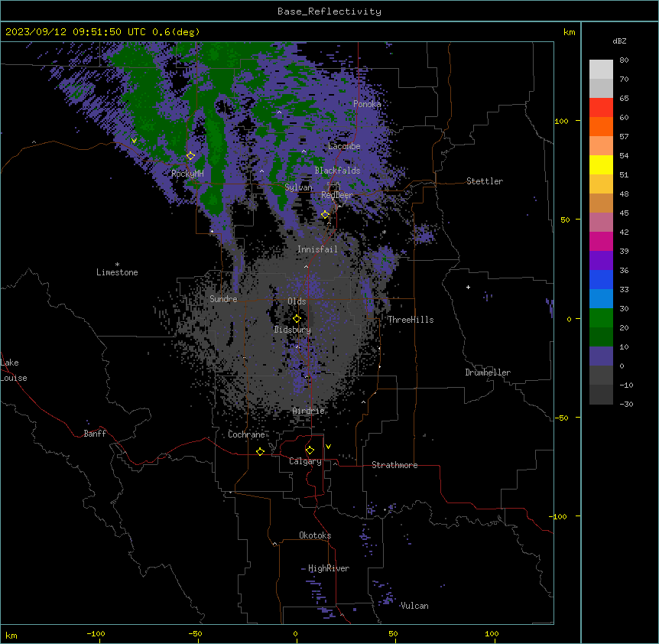The image size is (659, 644).
Task: Click the green 30 dBZ color swatch
Action: coord(601,318)
